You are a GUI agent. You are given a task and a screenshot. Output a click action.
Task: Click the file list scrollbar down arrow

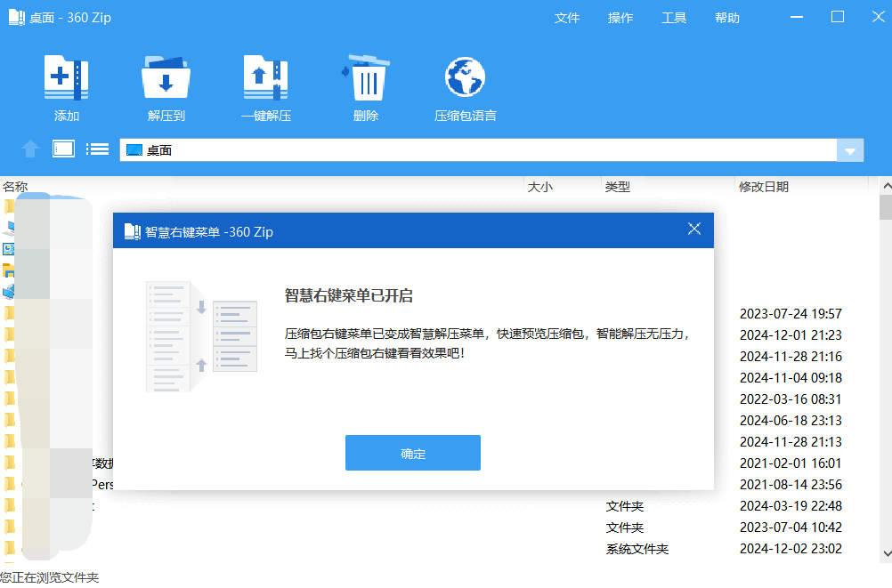point(887,553)
